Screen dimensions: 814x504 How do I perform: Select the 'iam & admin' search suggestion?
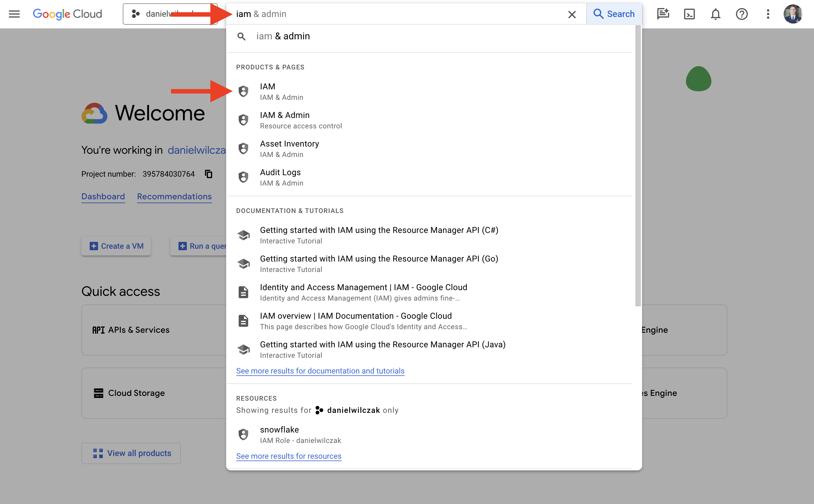coord(429,36)
